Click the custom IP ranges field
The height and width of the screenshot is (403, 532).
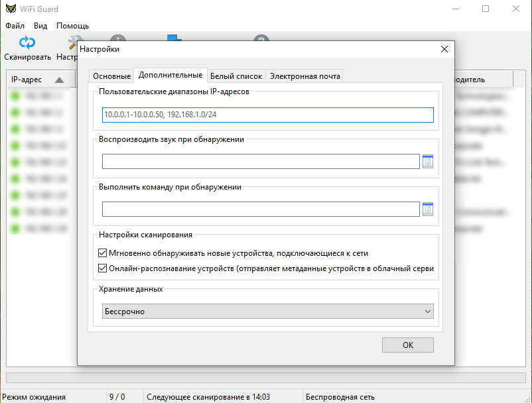click(267, 115)
